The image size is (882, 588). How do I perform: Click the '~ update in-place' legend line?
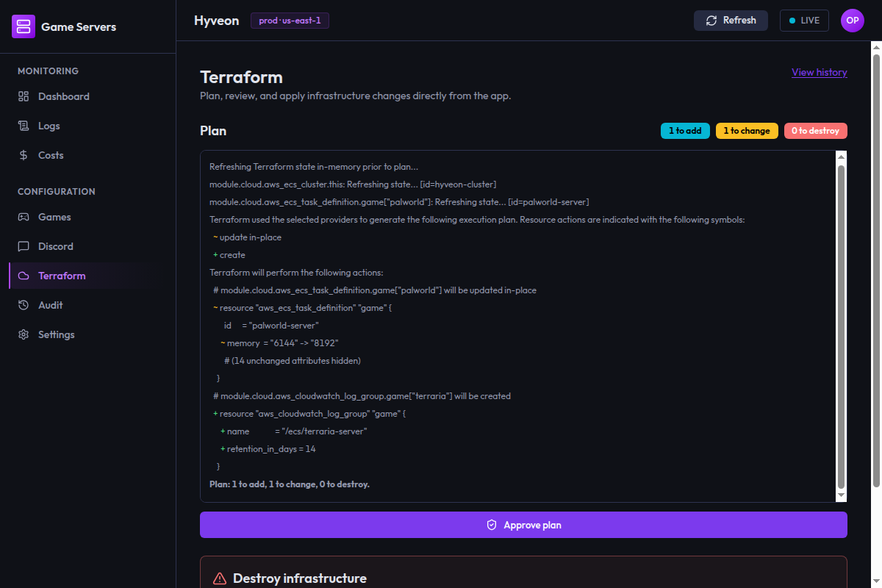(x=248, y=237)
